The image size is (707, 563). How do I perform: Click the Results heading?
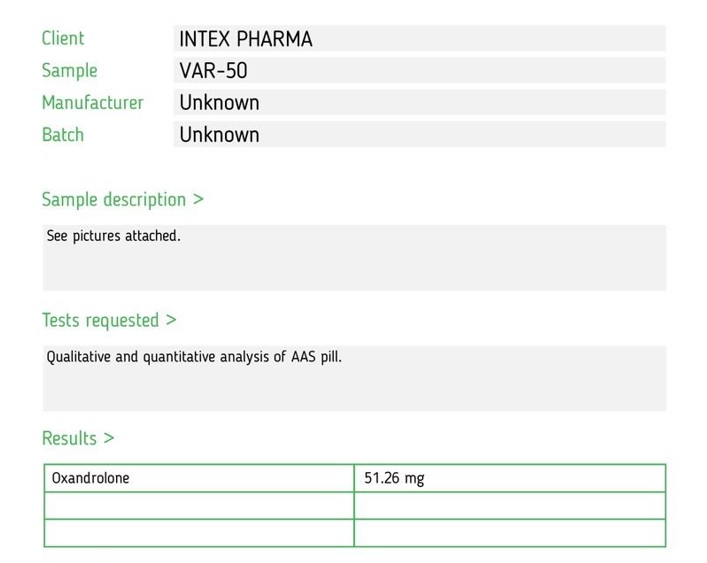pos(69,438)
